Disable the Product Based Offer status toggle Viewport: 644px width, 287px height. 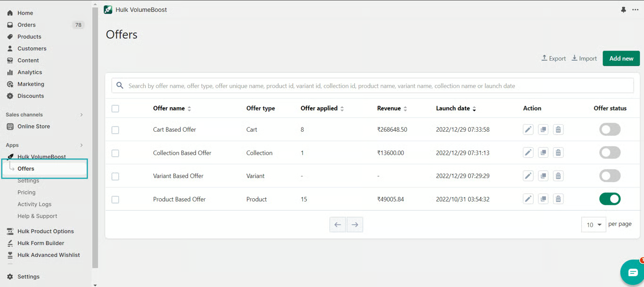610,199
